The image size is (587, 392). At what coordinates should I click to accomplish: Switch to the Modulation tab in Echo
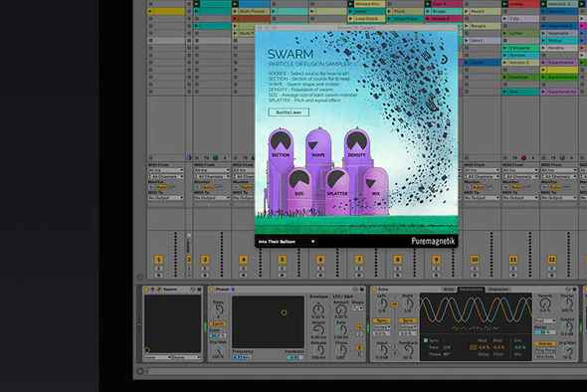(x=471, y=290)
